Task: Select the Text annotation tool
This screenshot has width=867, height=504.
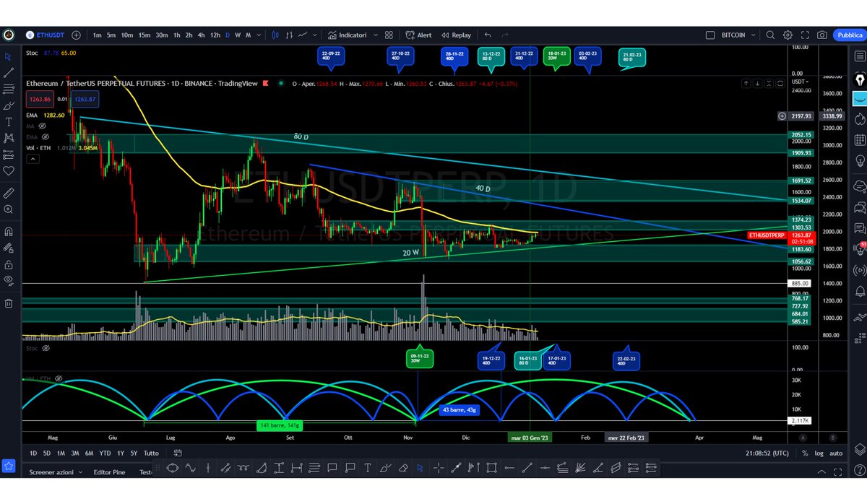Action: [9, 122]
